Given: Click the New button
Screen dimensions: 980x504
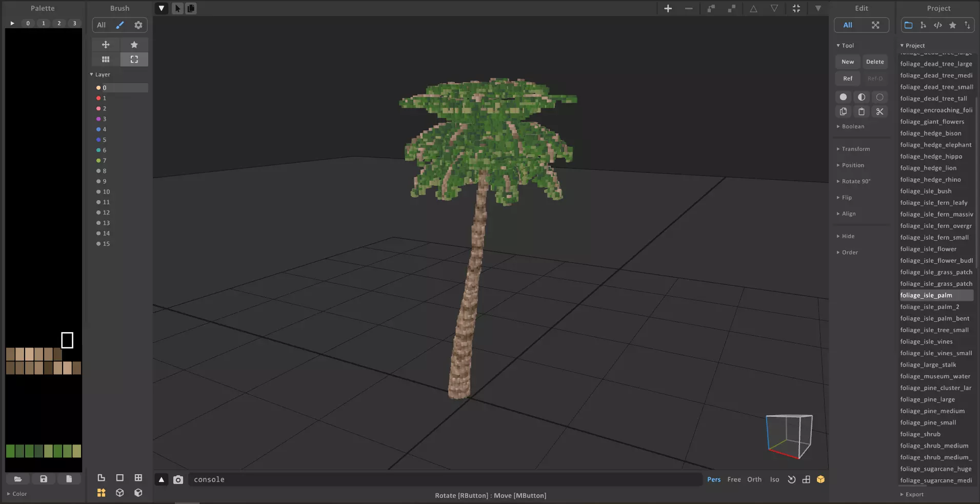Looking at the screenshot, I should (848, 62).
